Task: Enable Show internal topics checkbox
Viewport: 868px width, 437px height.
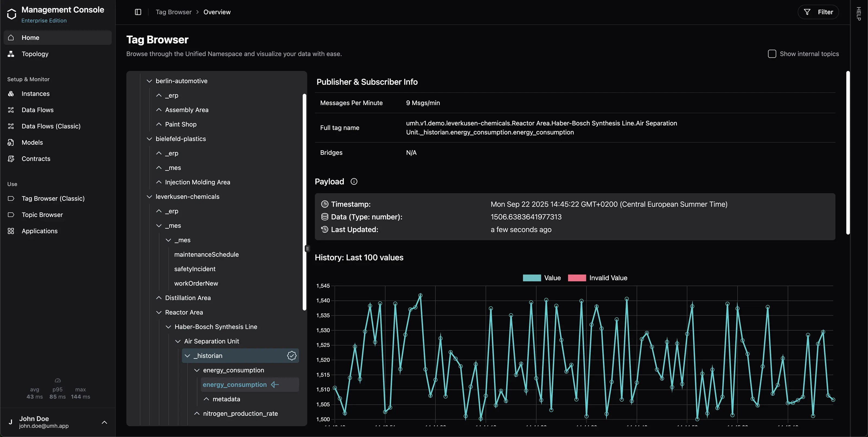Action: coord(772,54)
